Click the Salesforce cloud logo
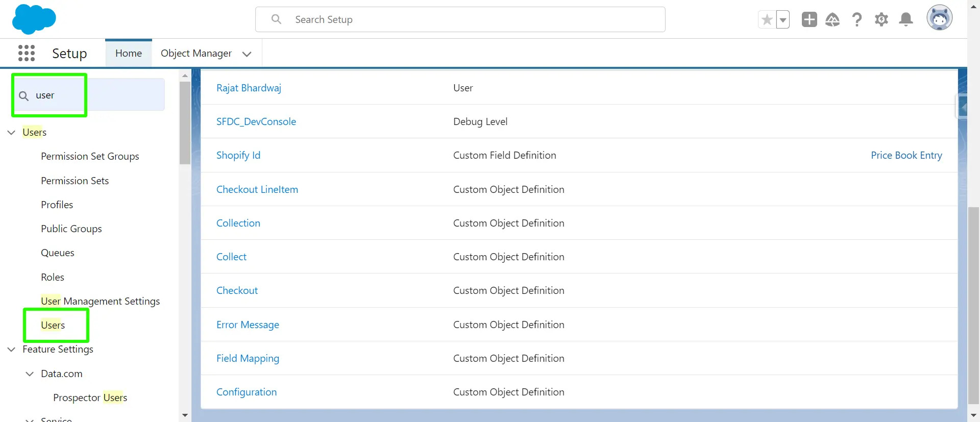Viewport: 980px width, 422px height. pos(34,19)
